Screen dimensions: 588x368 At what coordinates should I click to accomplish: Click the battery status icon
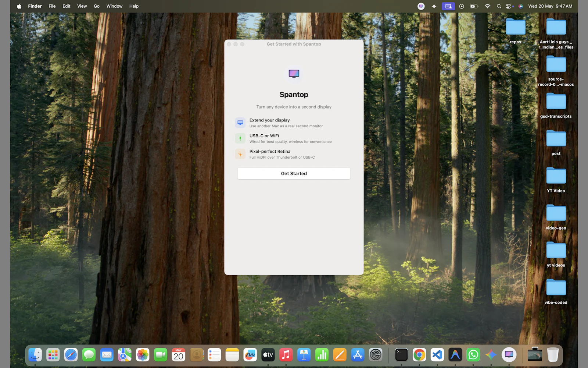(x=474, y=6)
